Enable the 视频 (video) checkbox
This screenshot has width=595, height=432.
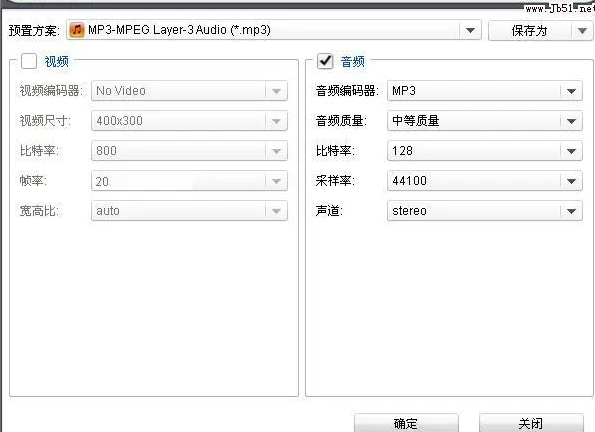point(29,61)
